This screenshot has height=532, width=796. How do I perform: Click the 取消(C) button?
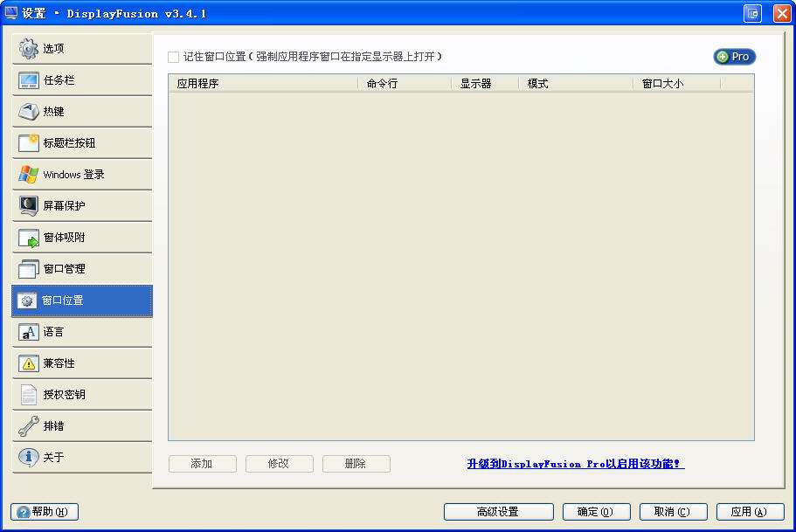pos(673,512)
